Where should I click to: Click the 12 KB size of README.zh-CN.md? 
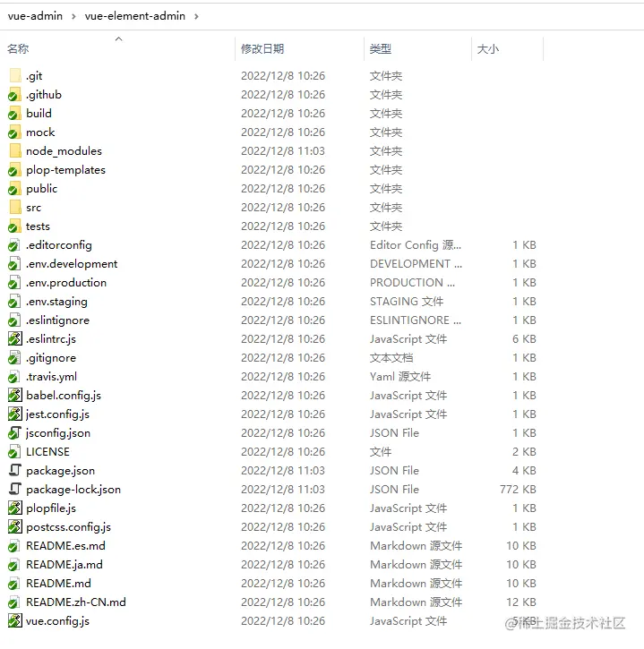click(521, 602)
